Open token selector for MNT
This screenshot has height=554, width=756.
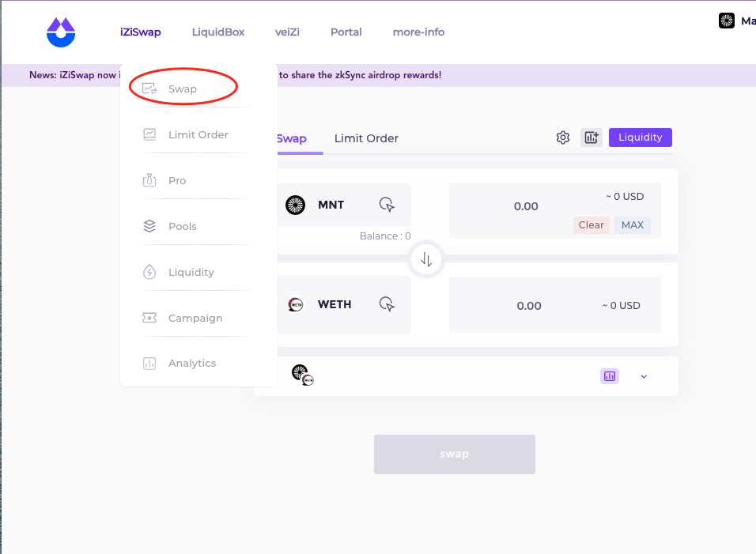pos(387,205)
